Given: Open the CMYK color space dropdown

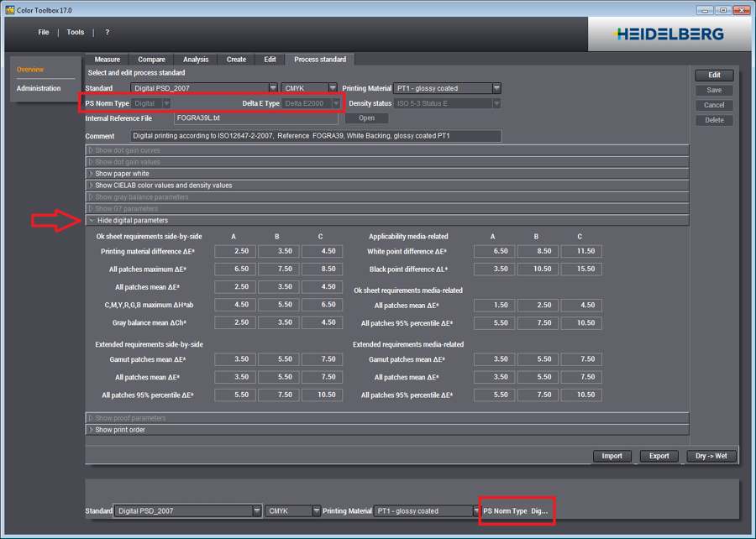Looking at the screenshot, I should click(x=332, y=87).
